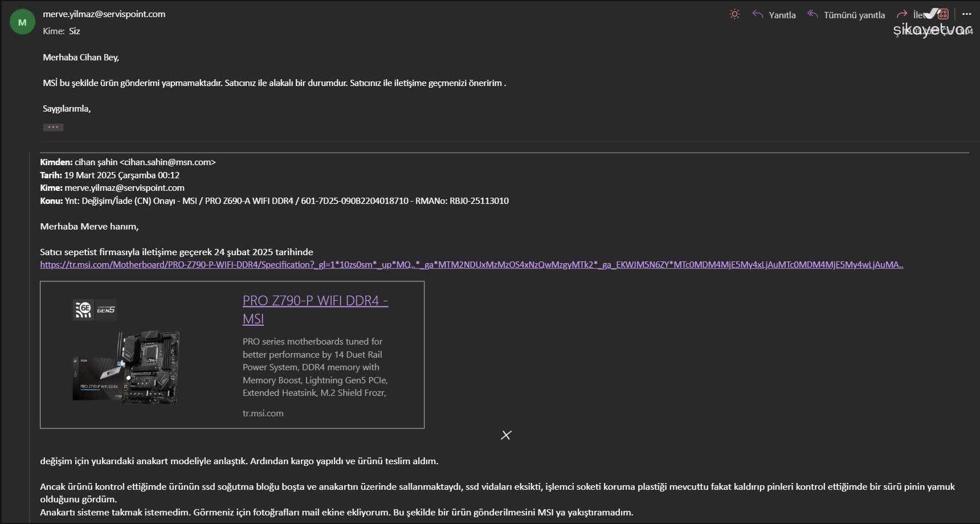Click Yanıtla to reply

[x=774, y=15]
